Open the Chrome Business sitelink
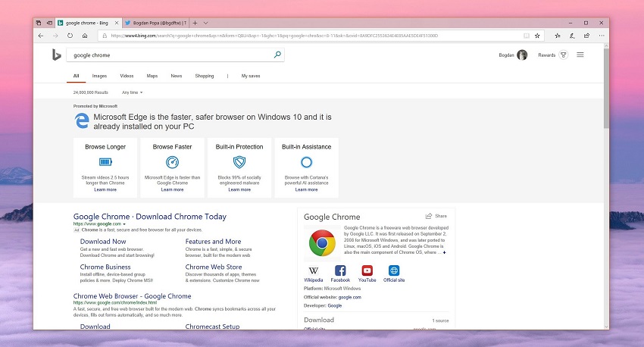Screen dimensions: 644x347 105,267
